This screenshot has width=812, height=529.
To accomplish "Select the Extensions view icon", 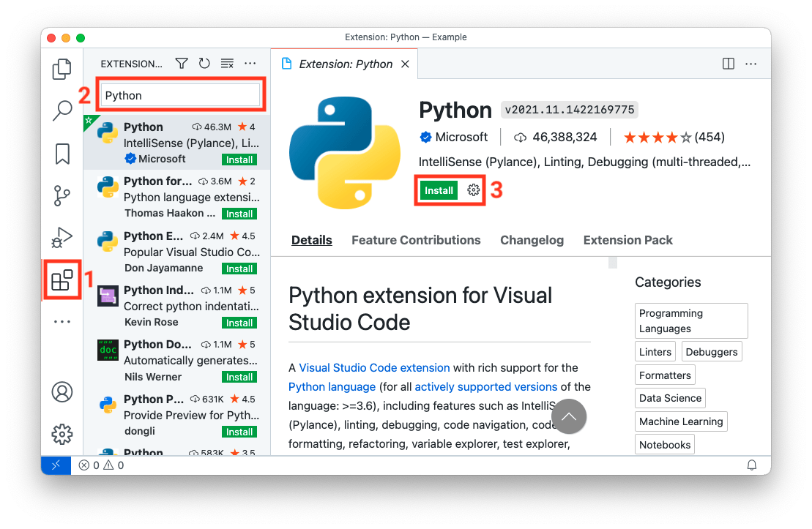I will (62, 279).
